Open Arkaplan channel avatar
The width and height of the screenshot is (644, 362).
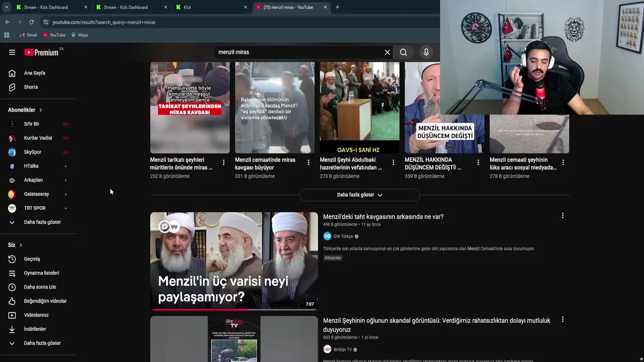(12, 180)
